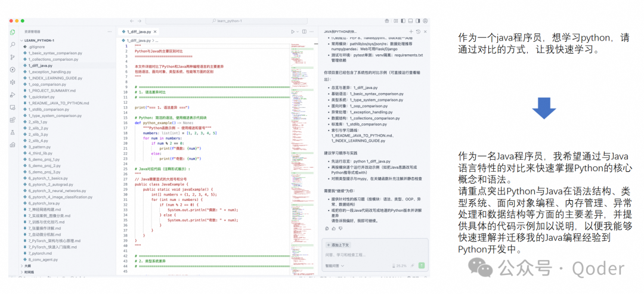Send the chat message with the green button
Image resolution: width=644 pixels, height=294 pixels.
(x=422, y=265)
